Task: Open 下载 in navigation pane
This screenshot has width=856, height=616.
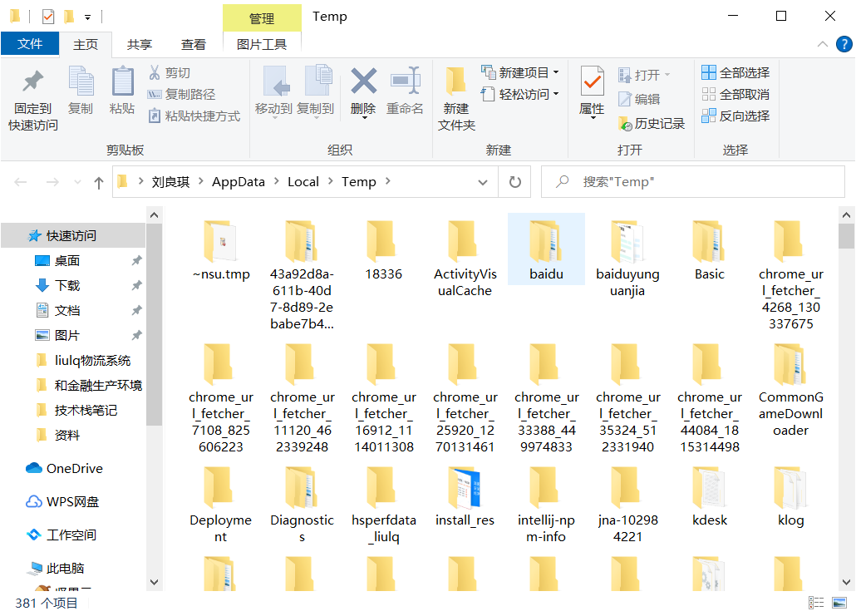Action: pyautogui.click(x=67, y=286)
